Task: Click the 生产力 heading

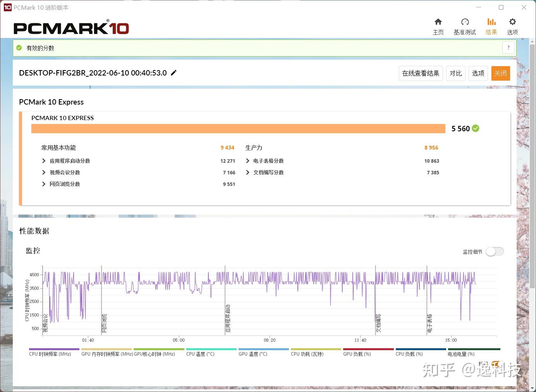Action: coord(254,148)
